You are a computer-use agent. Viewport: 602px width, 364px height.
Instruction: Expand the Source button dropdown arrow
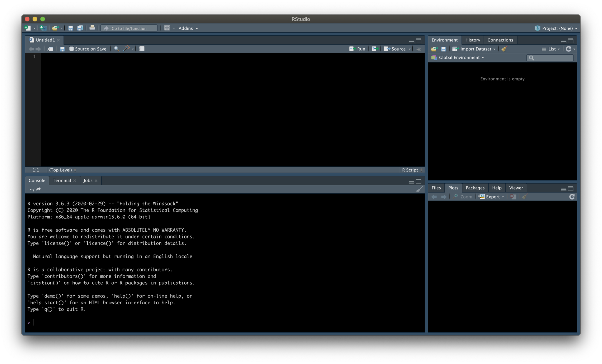[x=410, y=49]
